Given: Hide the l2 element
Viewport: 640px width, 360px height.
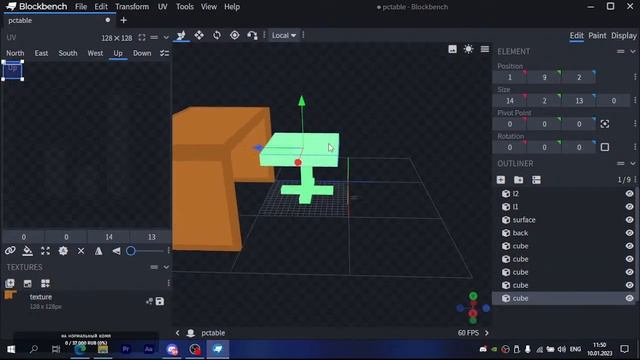Looking at the screenshot, I should pyautogui.click(x=629, y=194).
